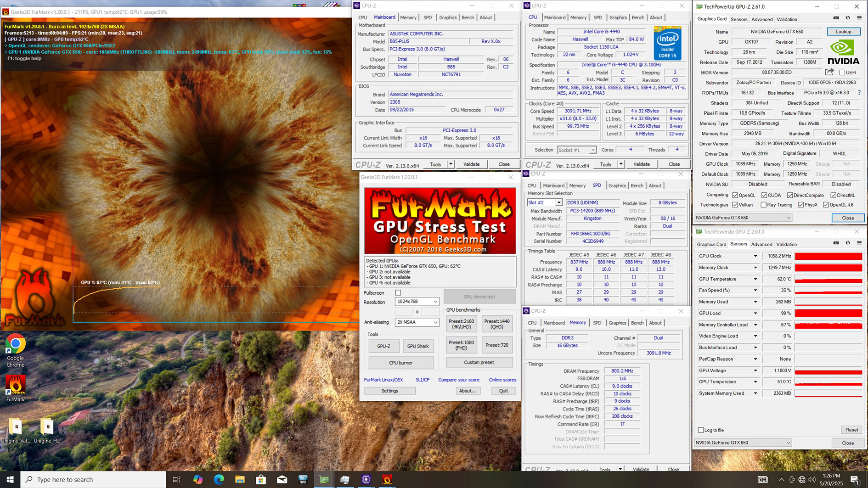The image size is (868, 488).
Task: Click the NVIDIA logo in GPU-Z
Action: (843, 52)
